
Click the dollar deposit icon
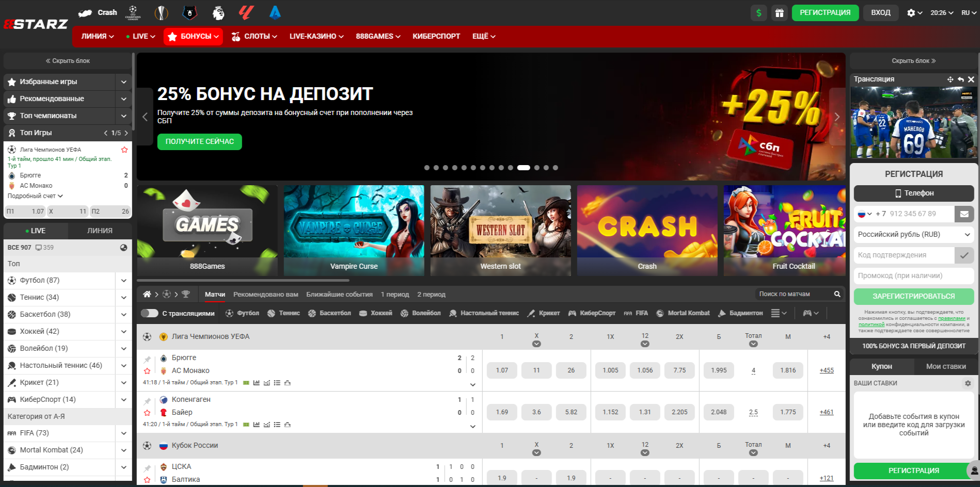click(758, 13)
